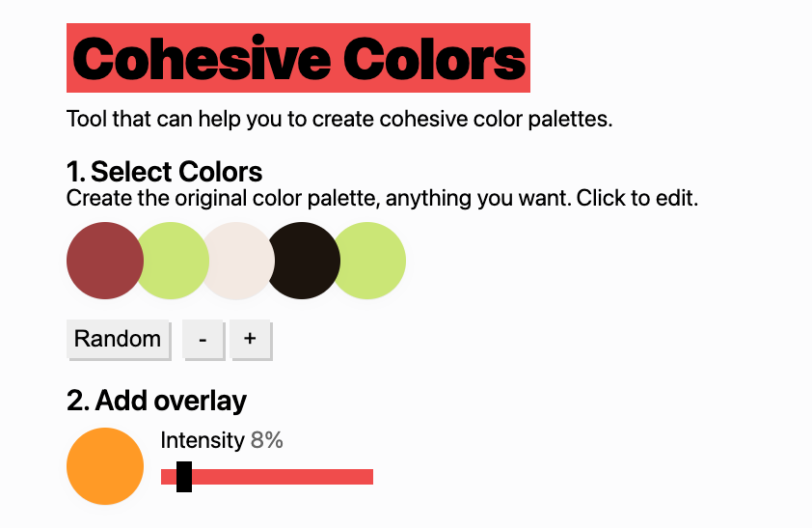
Task: Set intensity to maximum on the slider track
Action: (370, 477)
